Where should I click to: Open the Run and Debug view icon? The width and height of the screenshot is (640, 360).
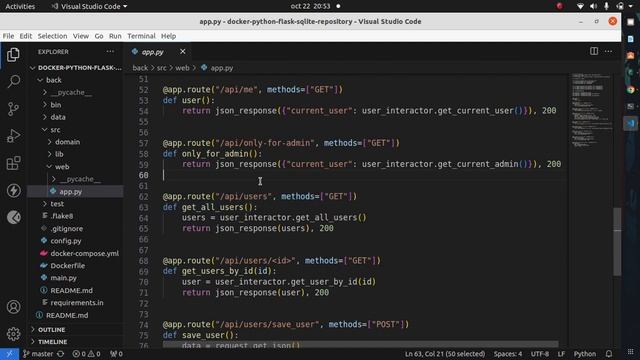click(13, 136)
